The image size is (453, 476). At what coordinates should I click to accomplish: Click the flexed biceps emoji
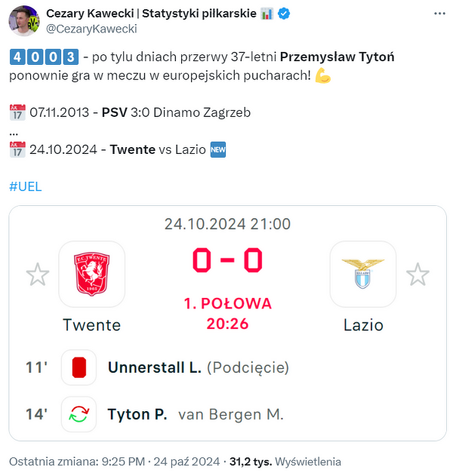[323, 75]
